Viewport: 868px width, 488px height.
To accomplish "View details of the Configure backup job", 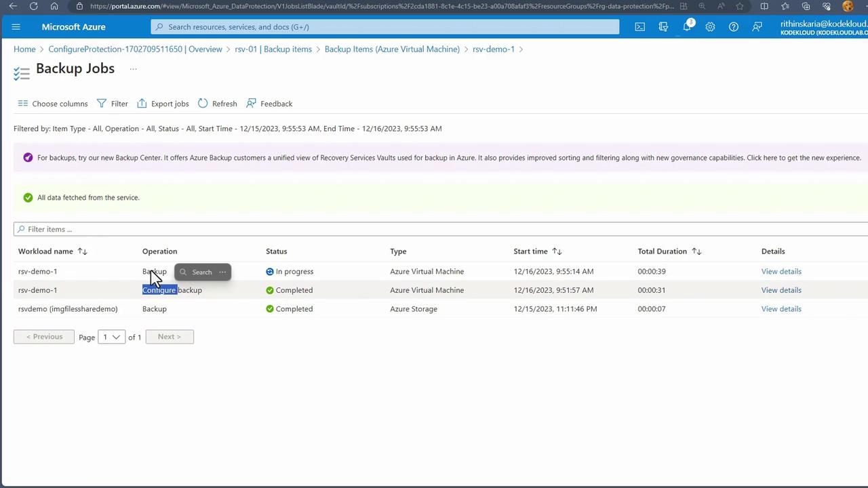I will pos(781,290).
